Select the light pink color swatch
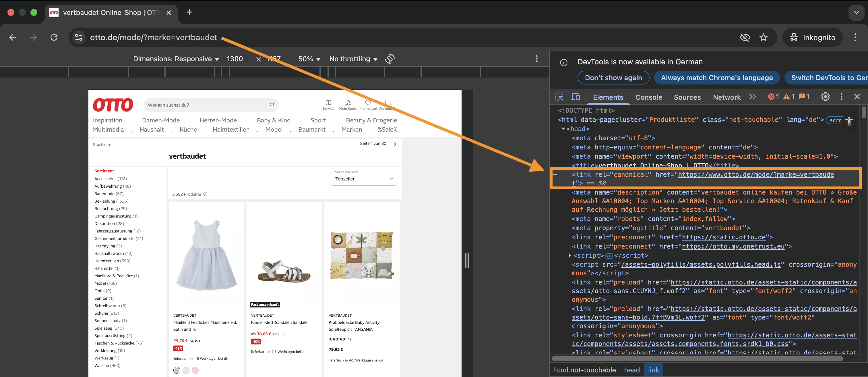 click(195, 370)
